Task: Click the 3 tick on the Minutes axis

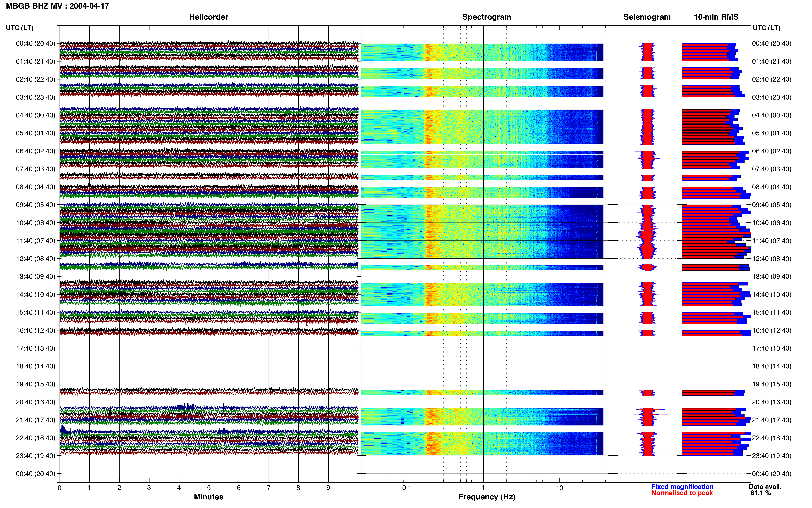Action: pos(149,487)
